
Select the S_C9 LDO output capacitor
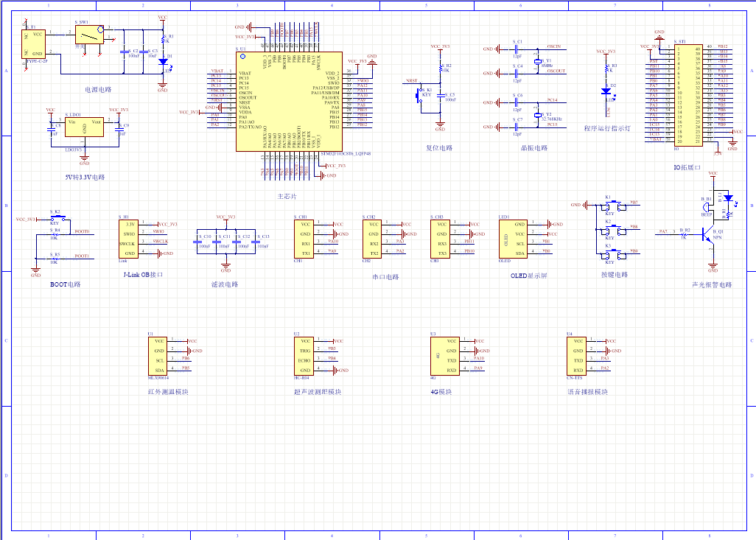click(119, 129)
